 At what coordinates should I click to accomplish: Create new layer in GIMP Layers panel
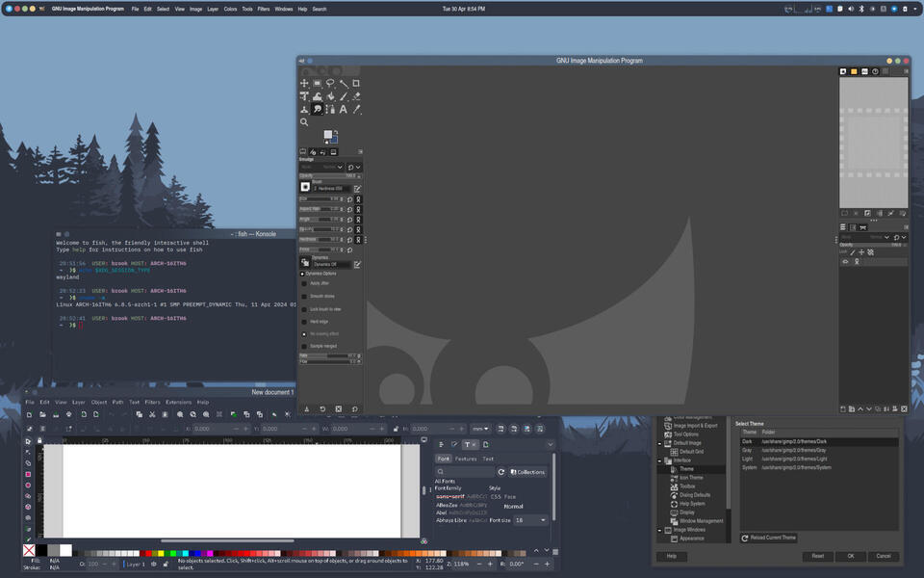click(843, 408)
